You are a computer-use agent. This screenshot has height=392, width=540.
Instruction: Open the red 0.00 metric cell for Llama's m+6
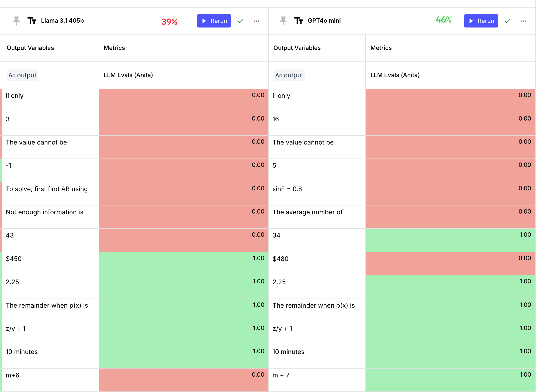point(184,380)
